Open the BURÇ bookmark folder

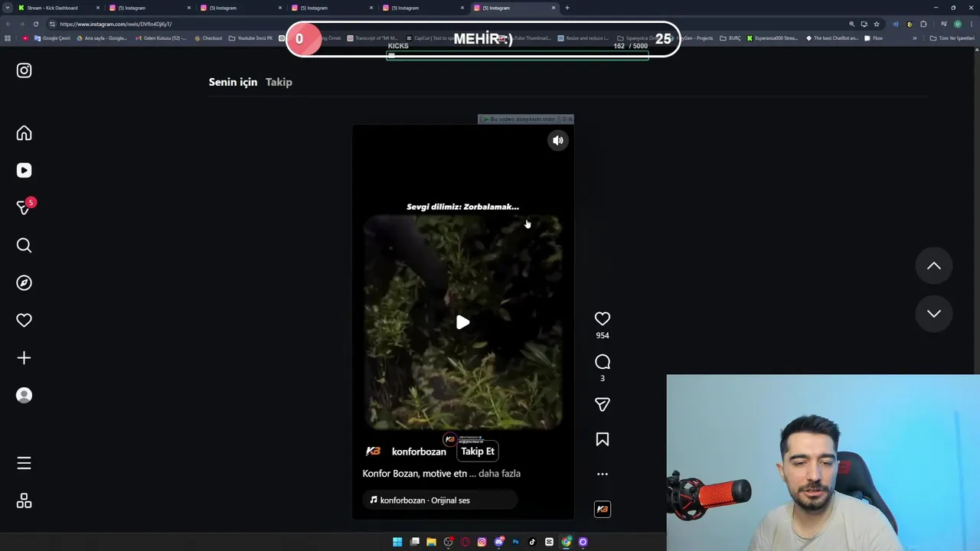[730, 38]
